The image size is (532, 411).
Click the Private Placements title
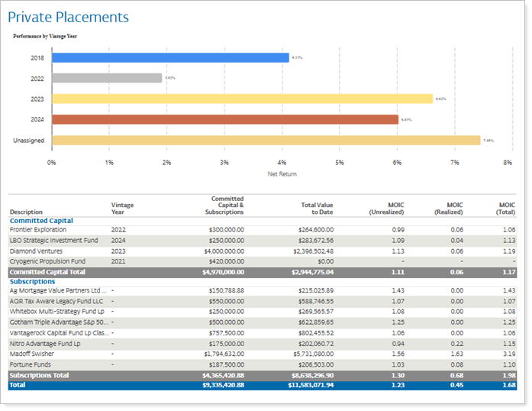tap(68, 18)
